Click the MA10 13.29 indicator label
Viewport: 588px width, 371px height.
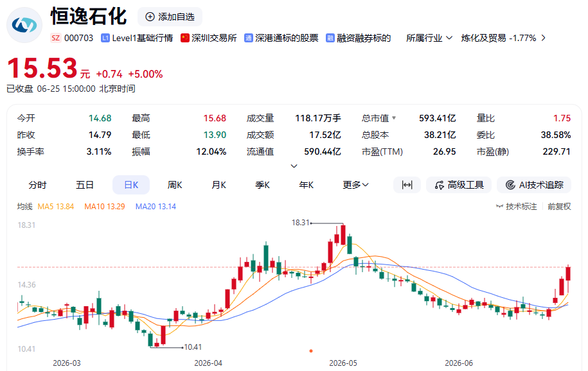pyautogui.click(x=105, y=207)
